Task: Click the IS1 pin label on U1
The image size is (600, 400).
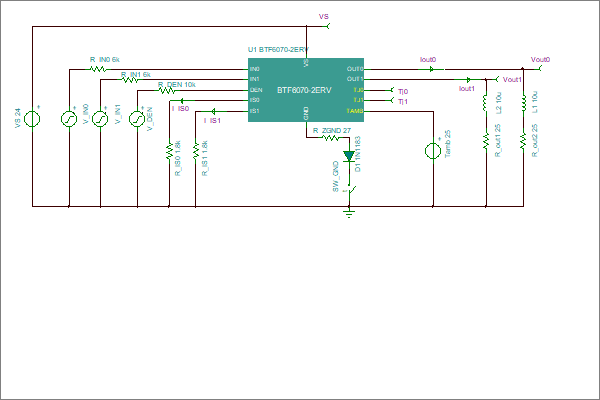Action: [x=255, y=111]
